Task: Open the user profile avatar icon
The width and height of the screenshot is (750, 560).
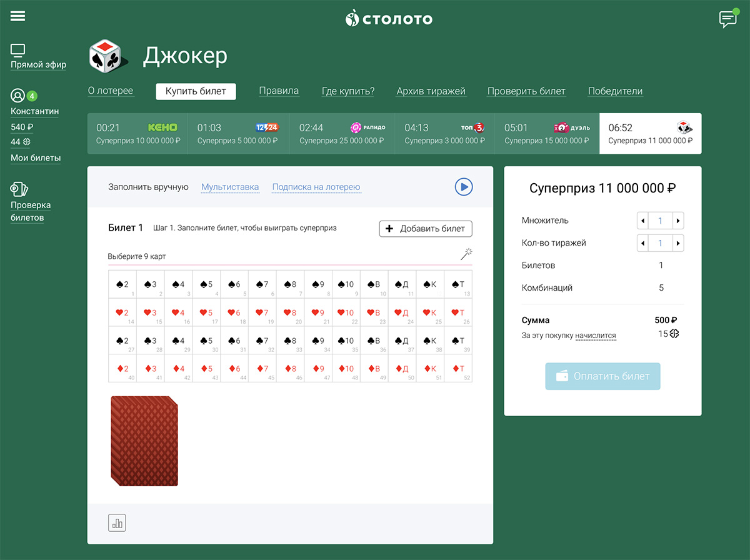Action: coord(17,96)
